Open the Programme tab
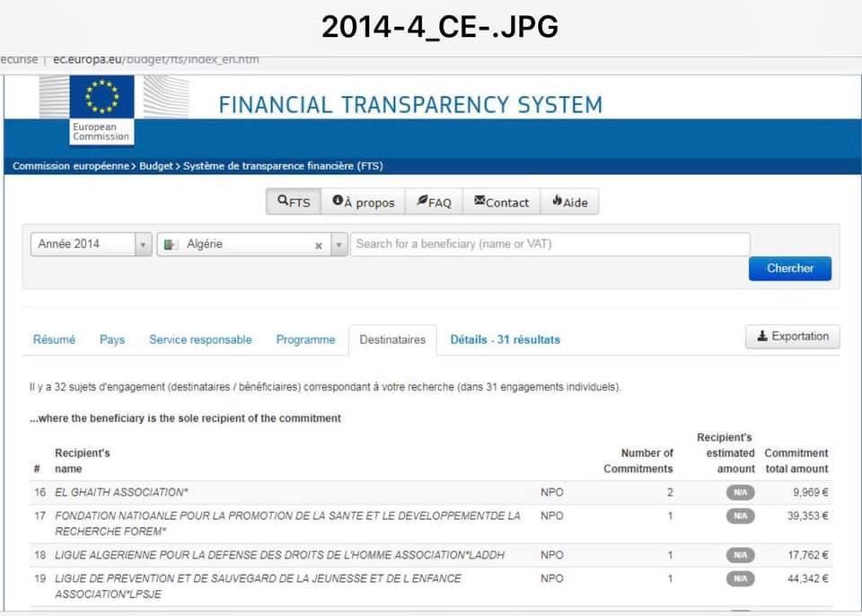This screenshot has height=616, width=862. (x=305, y=339)
